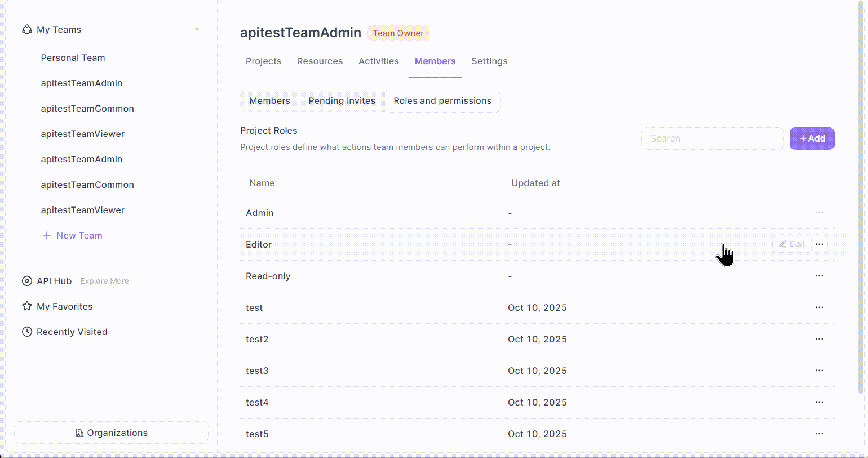Select the Members sub-tab
The image size is (868, 458).
click(269, 101)
